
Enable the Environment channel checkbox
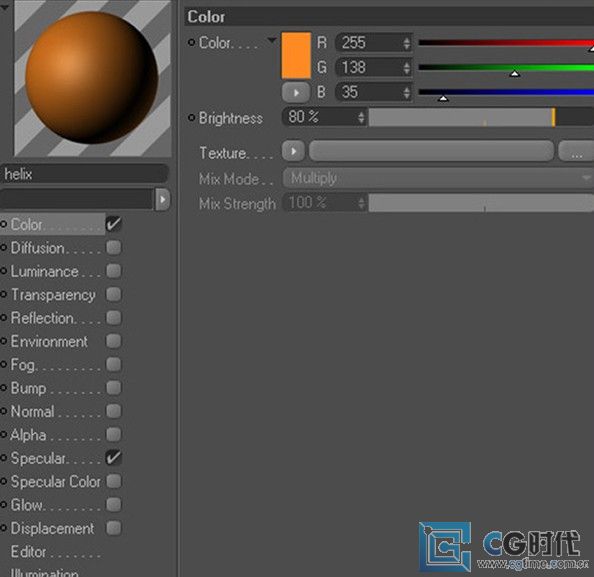pos(114,341)
